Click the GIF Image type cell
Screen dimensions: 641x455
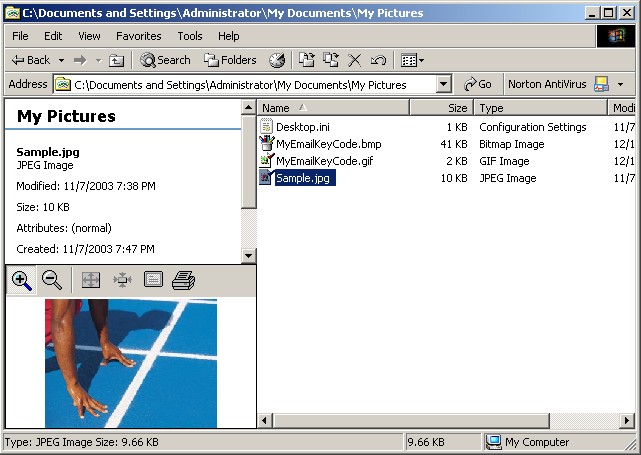(504, 161)
